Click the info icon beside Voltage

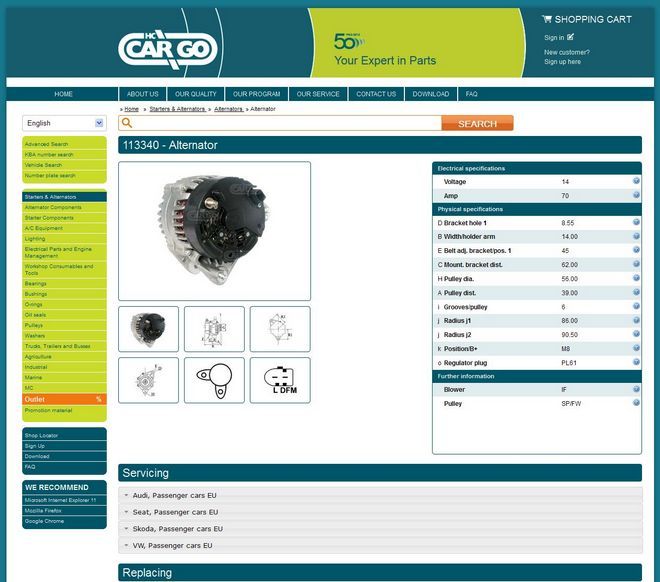pyautogui.click(x=636, y=182)
